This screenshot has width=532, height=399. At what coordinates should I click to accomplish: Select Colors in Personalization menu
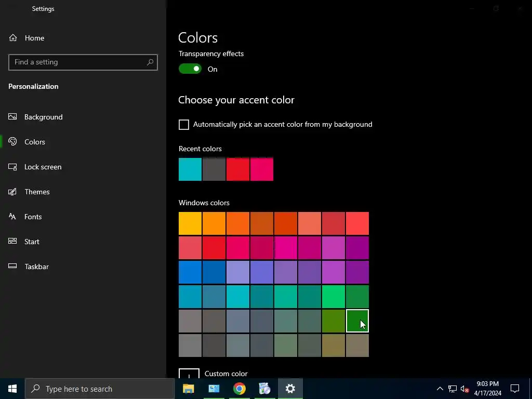[83, 142]
